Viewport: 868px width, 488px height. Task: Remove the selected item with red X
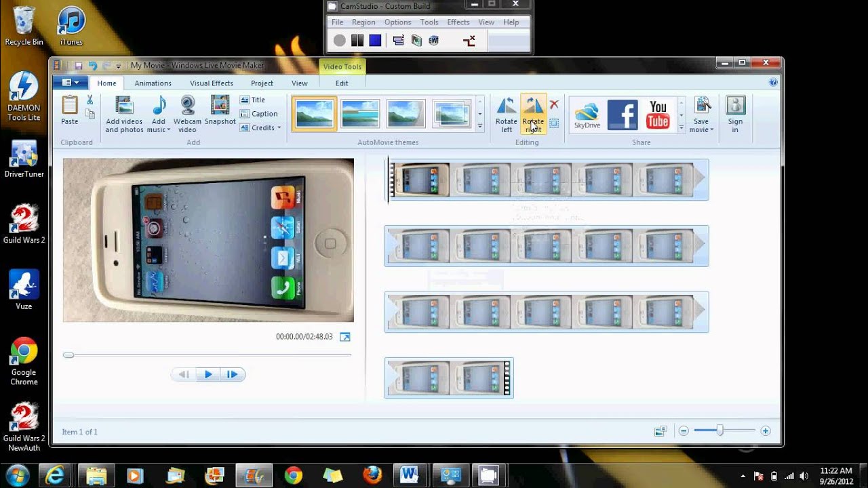[x=554, y=104]
